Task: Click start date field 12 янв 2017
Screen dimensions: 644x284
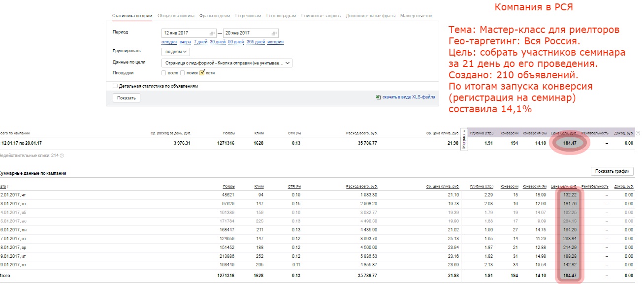Action: tap(189, 33)
